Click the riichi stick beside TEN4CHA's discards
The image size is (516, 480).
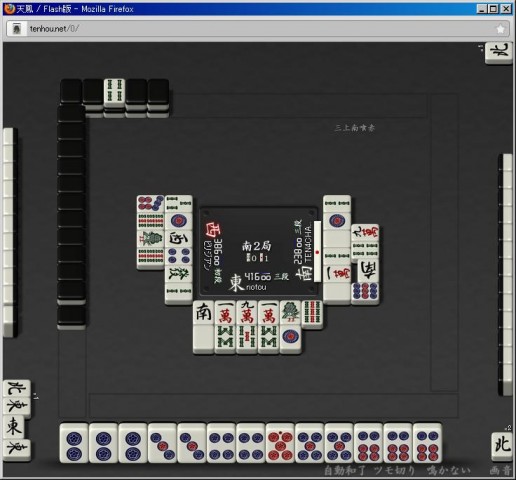[318, 251]
